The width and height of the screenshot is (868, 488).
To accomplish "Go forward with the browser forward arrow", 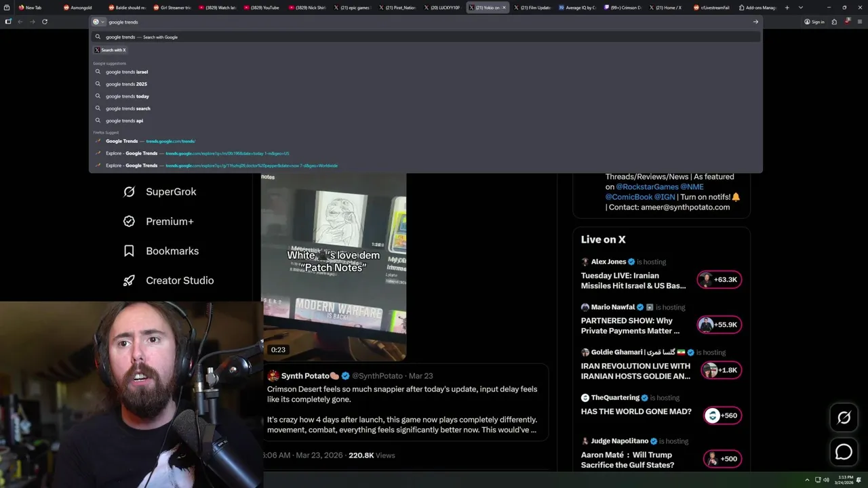I will pos(32,22).
